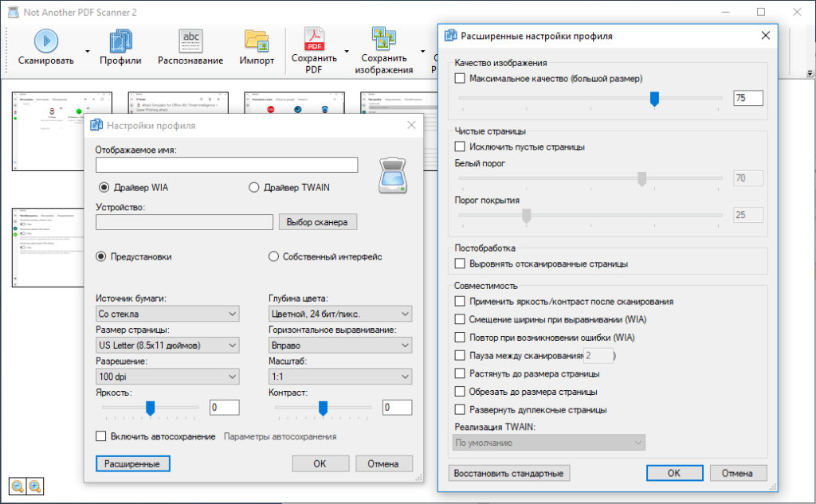
Task: Click OK in Настройки профиля dialog
Action: [320, 463]
